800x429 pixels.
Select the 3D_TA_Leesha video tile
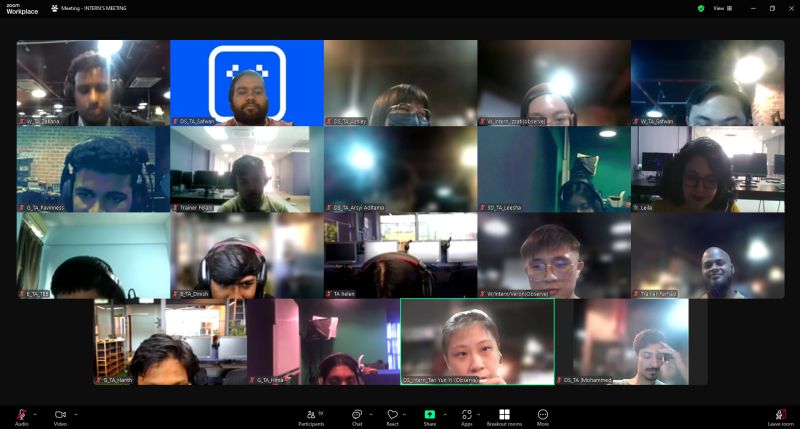tap(554, 169)
